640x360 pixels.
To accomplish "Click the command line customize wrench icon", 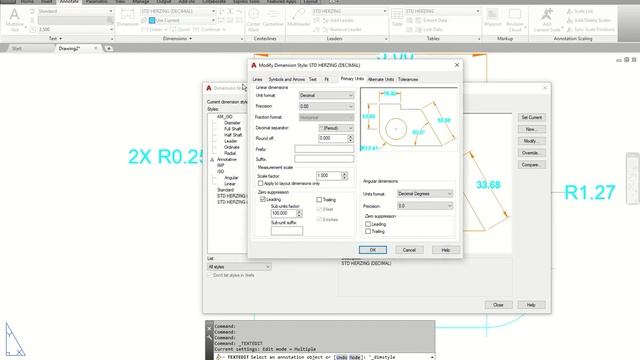I will click(x=209, y=338).
